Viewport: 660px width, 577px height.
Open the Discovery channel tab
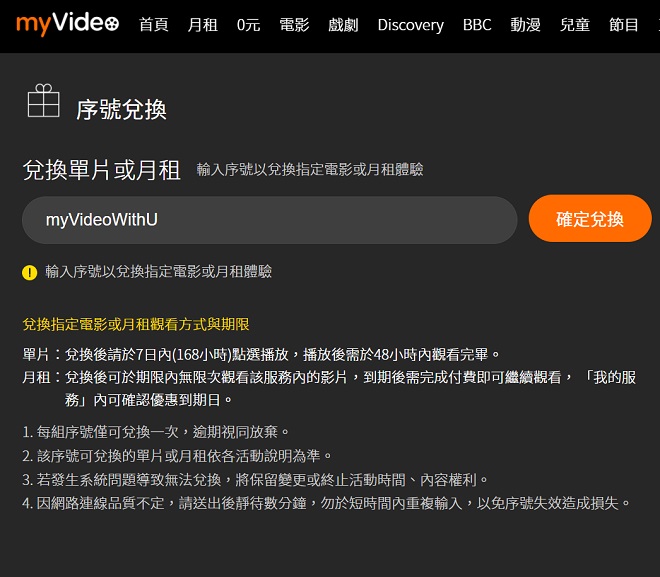coord(410,25)
